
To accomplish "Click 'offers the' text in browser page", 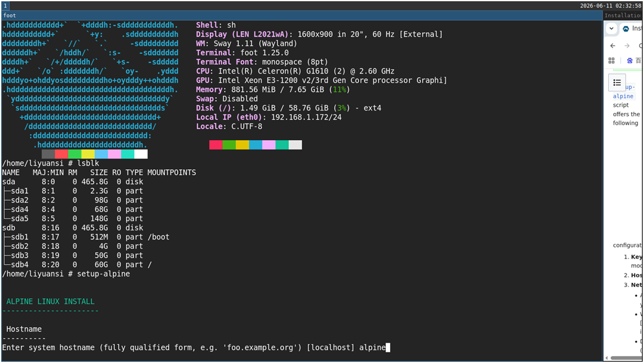I will (626, 114).
